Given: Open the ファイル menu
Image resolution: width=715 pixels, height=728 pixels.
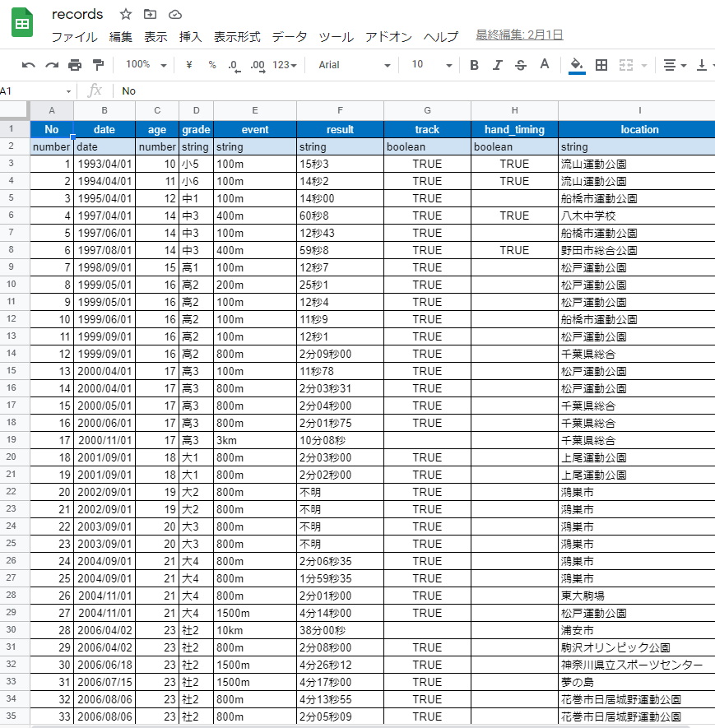Looking at the screenshot, I should pyautogui.click(x=74, y=37).
